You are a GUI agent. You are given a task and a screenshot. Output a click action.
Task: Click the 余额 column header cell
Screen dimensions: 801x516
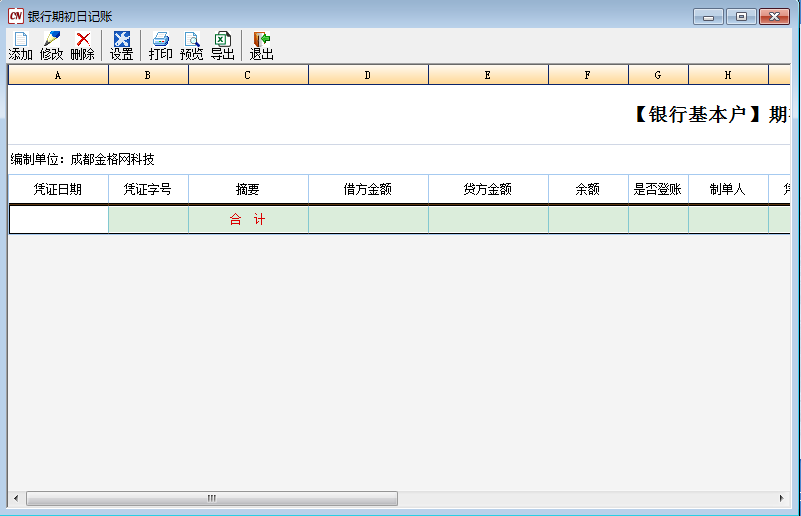click(588, 189)
